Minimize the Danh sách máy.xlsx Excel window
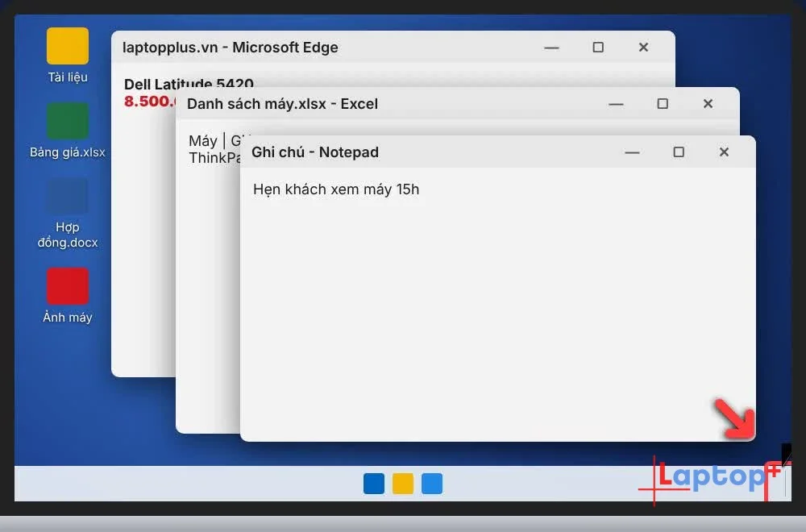Image resolution: width=806 pixels, height=532 pixels. (616, 104)
